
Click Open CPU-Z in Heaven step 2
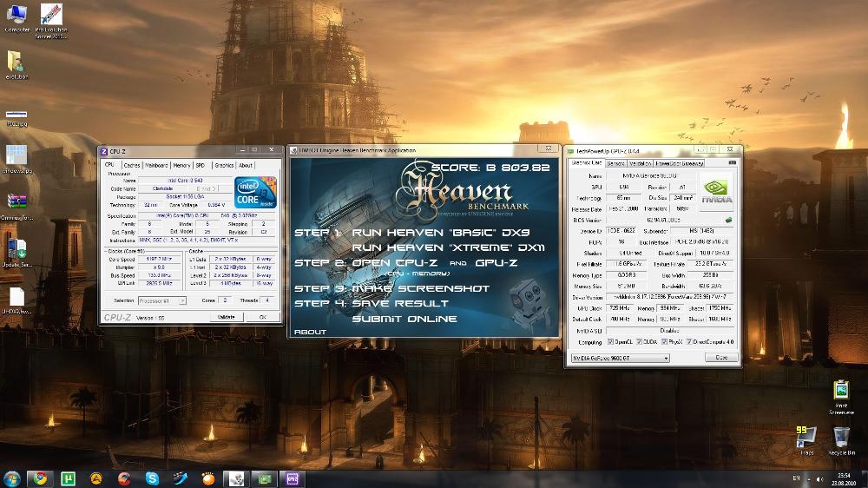pyautogui.click(x=395, y=262)
